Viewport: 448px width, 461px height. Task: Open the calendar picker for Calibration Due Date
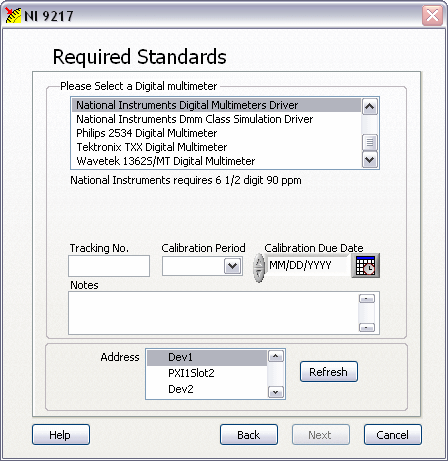(x=365, y=265)
